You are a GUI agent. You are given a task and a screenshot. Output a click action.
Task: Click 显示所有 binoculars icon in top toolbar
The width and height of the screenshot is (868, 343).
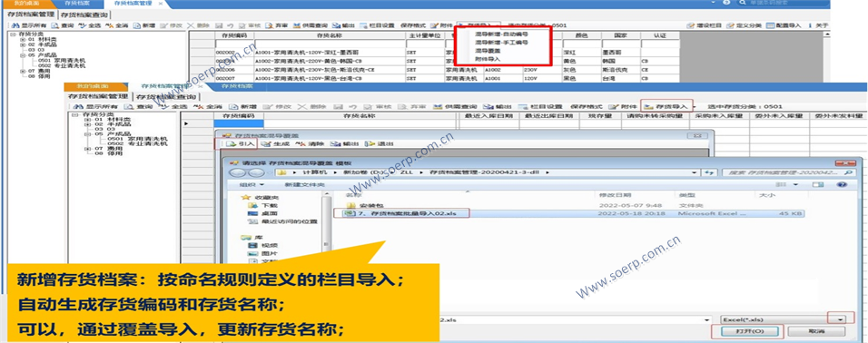pos(15,25)
